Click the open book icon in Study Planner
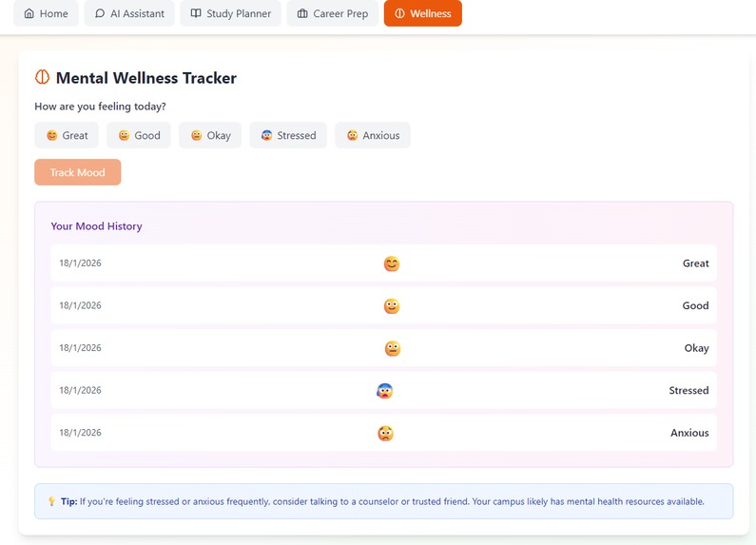 pyautogui.click(x=196, y=13)
